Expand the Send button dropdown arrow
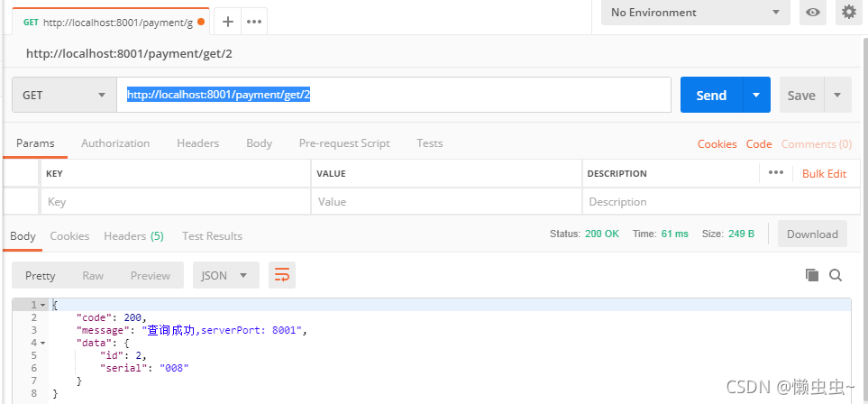 tap(756, 95)
